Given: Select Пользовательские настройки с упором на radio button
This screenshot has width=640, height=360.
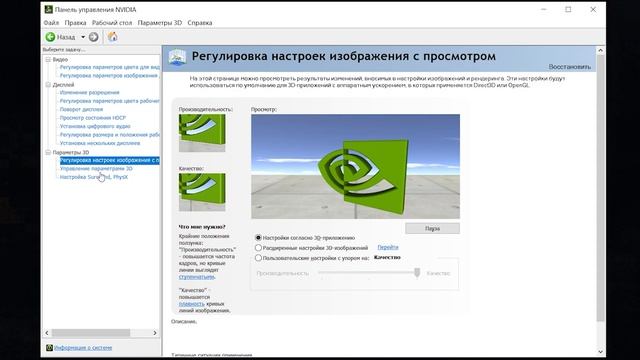Looking at the screenshot, I should pyautogui.click(x=258, y=258).
